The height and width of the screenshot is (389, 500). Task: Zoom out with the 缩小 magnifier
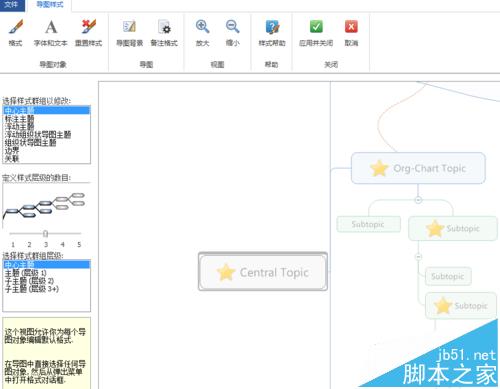click(232, 32)
